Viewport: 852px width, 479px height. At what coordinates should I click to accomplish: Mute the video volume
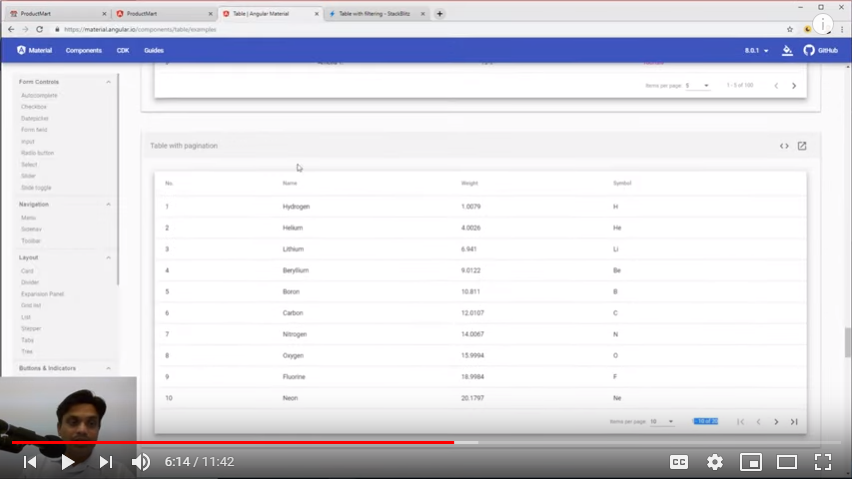[x=141, y=462]
